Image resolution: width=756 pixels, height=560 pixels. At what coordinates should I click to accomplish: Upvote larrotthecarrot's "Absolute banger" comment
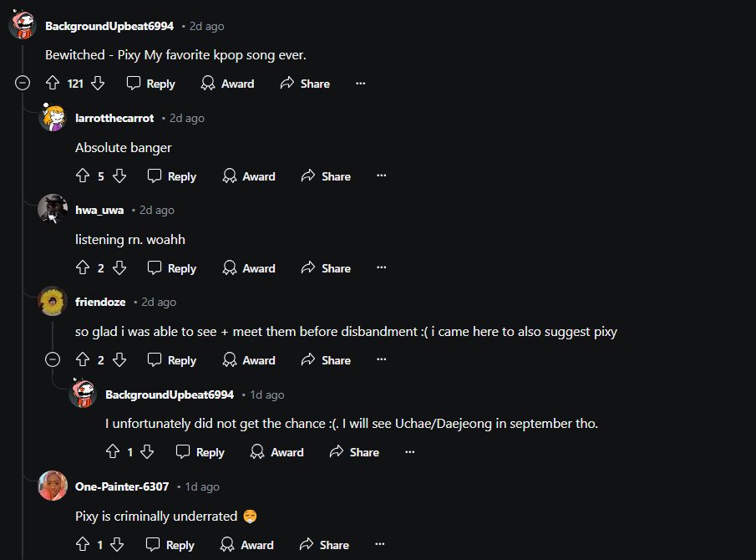83,176
